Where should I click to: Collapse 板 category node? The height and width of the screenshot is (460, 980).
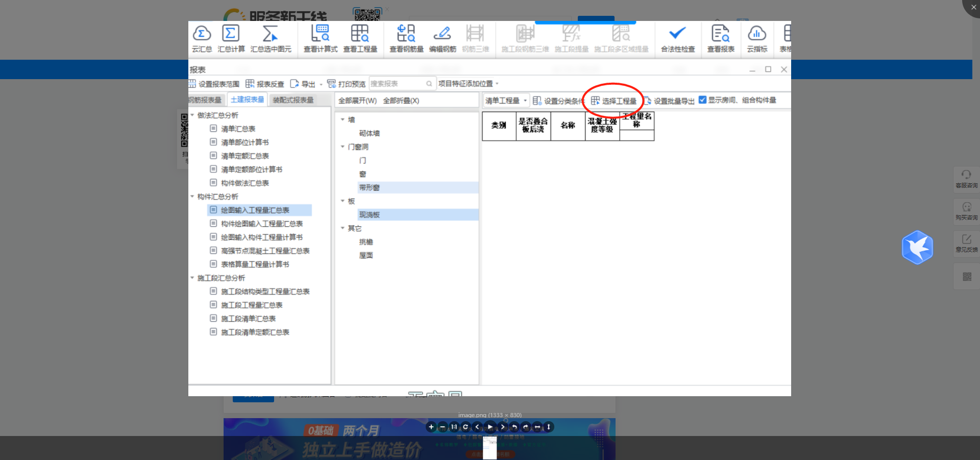(343, 201)
